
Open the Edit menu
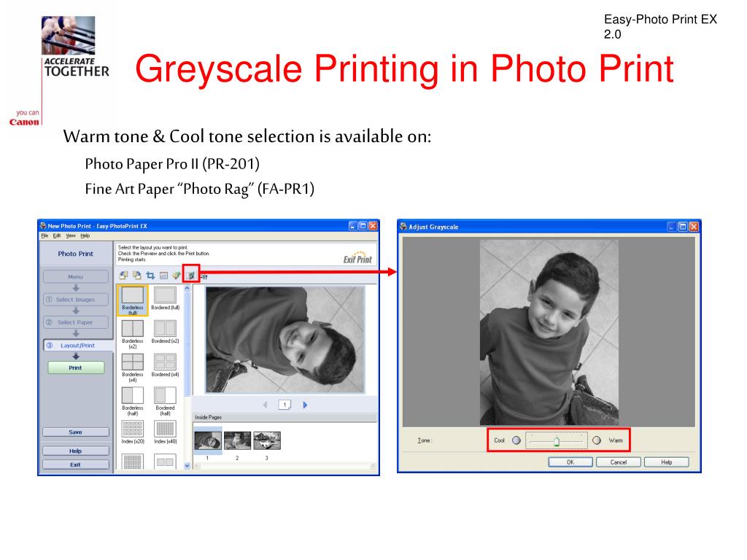[57, 236]
